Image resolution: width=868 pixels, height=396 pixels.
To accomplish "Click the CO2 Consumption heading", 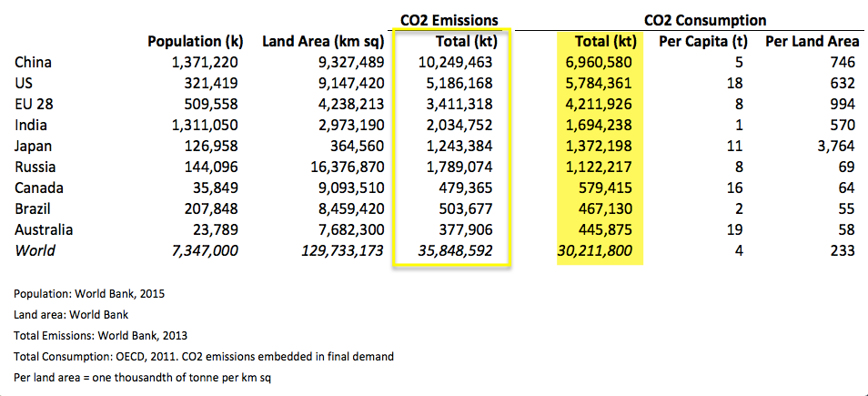I will point(705,21).
